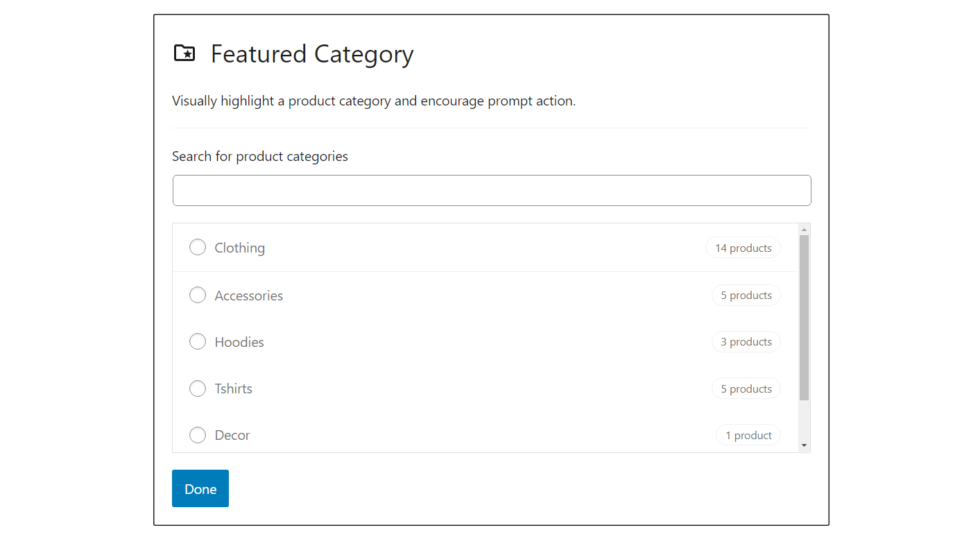The width and height of the screenshot is (980, 546).
Task: Choose the Hoodies radio option
Action: coord(198,341)
